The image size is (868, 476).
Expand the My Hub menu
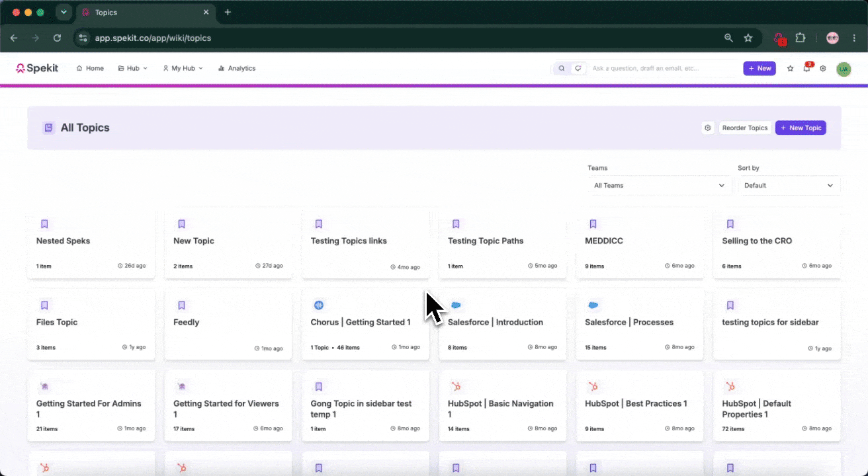pyautogui.click(x=183, y=68)
